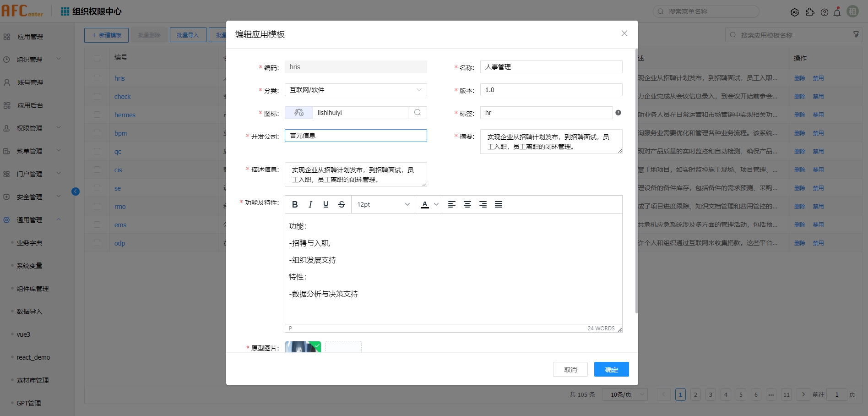The width and height of the screenshot is (868, 416).
Task: Open the 业务字典 menu item
Action: tap(30, 243)
